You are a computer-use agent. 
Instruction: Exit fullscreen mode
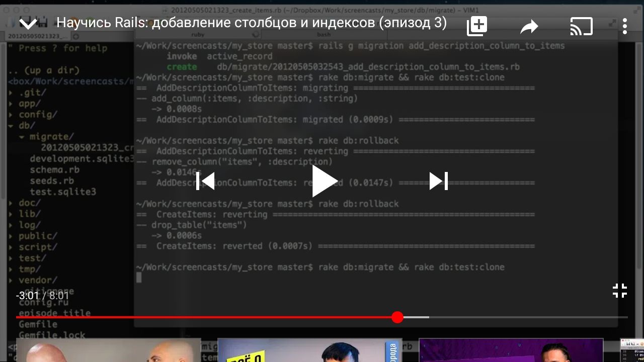(619, 291)
